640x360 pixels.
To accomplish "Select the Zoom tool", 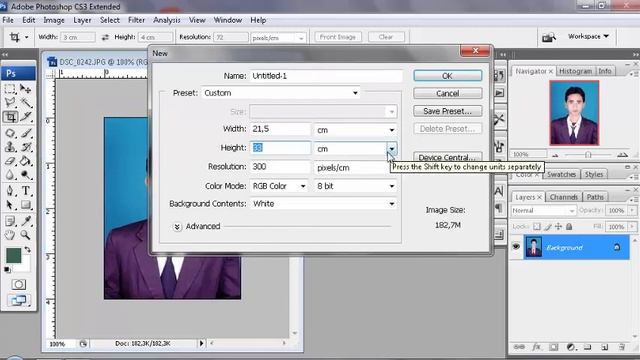I will [26, 235].
